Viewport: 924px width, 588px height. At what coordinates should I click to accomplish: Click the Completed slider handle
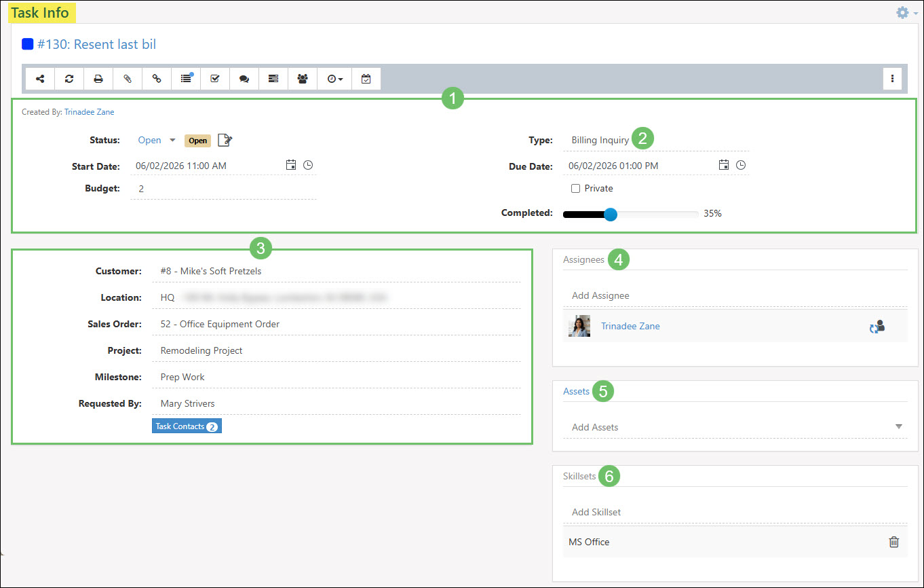tap(611, 215)
